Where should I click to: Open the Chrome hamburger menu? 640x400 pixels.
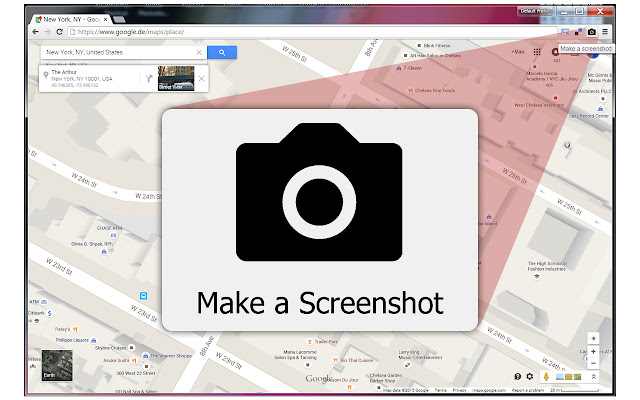[x=605, y=32]
